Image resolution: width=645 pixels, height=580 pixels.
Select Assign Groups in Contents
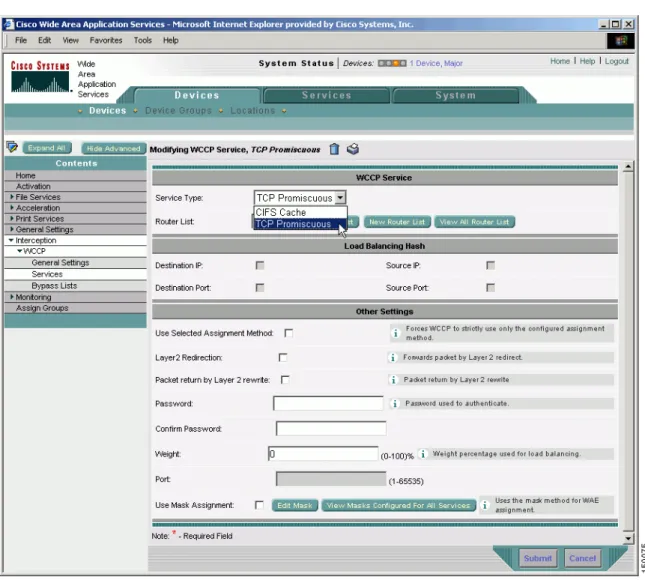pos(42,308)
